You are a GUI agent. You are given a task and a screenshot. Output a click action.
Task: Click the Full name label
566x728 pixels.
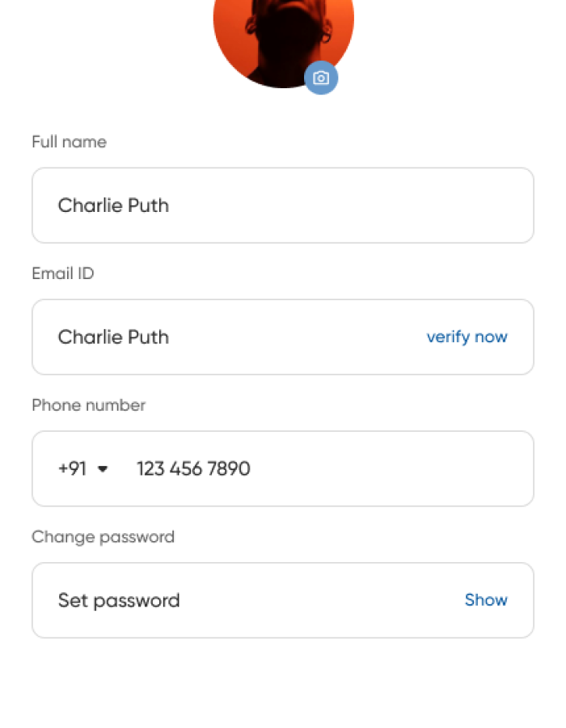point(69,142)
